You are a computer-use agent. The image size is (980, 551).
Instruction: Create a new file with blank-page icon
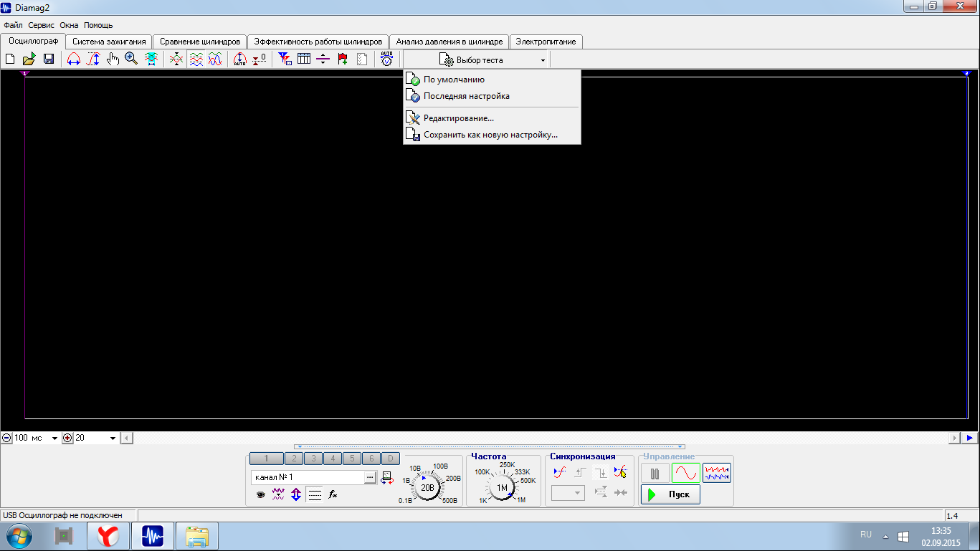click(11, 59)
